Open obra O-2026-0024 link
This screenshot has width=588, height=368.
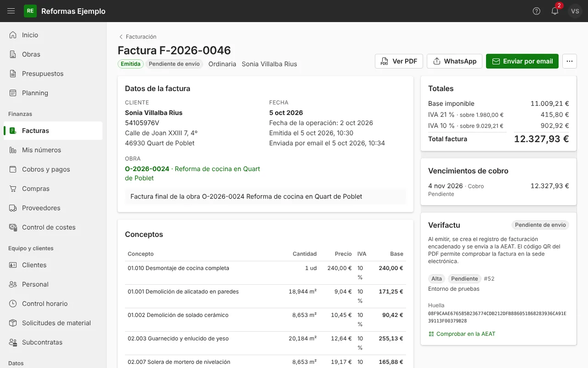click(x=192, y=173)
